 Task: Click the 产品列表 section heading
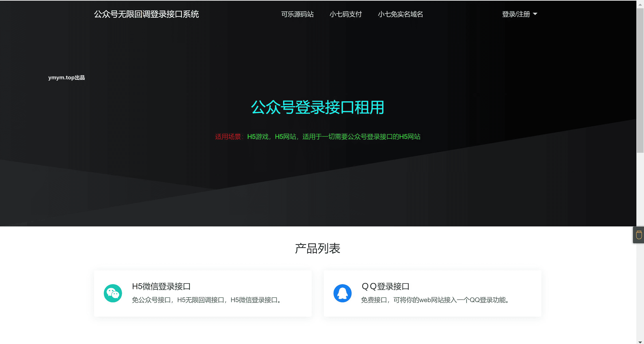[318, 249]
